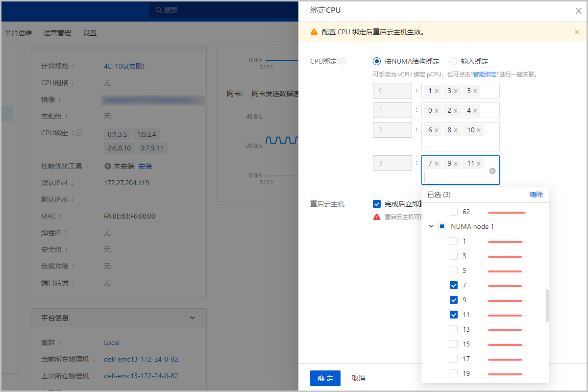Remove tag 4 from vCPU 1 row
This screenshot has width=588, height=392.
[475, 111]
